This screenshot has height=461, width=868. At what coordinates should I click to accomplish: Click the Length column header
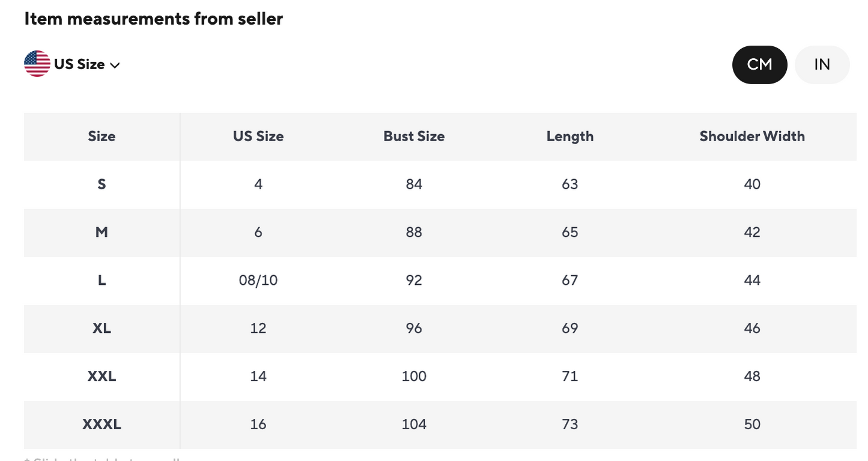click(569, 136)
